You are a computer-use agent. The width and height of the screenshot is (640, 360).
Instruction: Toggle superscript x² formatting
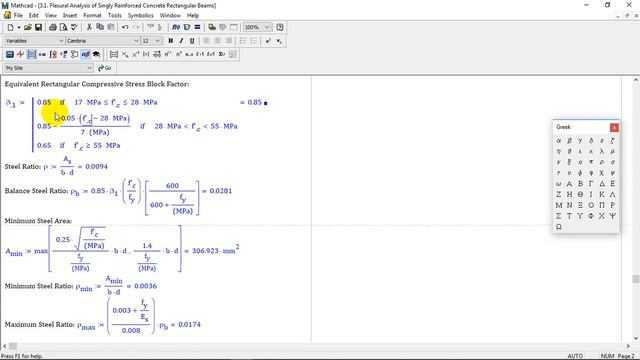[268, 41]
